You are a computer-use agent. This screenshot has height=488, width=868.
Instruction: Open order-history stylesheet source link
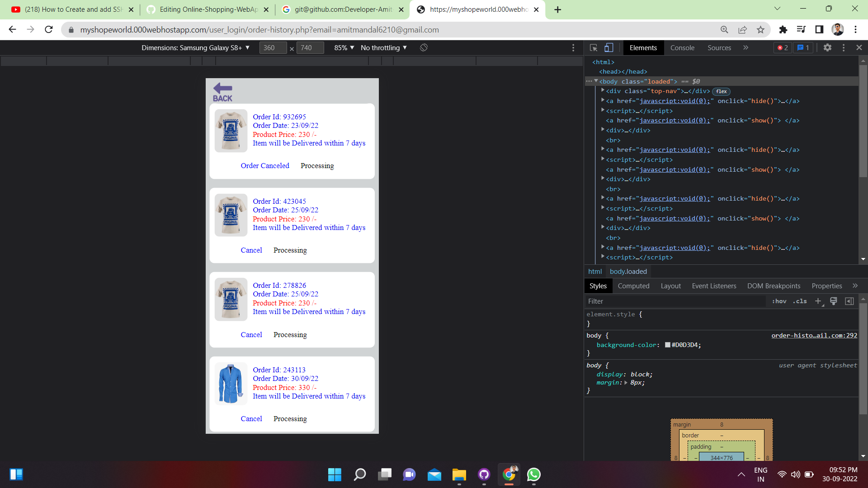coord(814,335)
